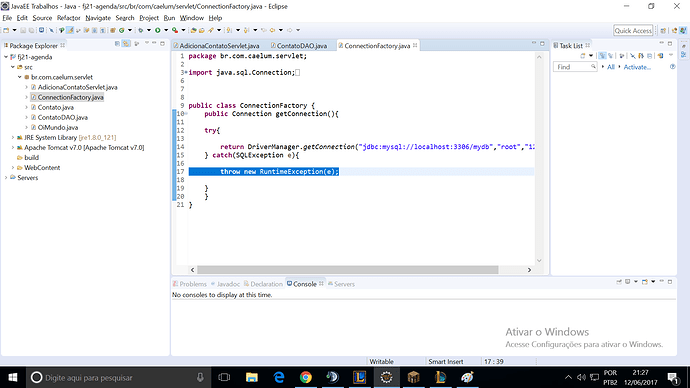Expand folded imports on line 3

pyautogui.click(x=186, y=72)
